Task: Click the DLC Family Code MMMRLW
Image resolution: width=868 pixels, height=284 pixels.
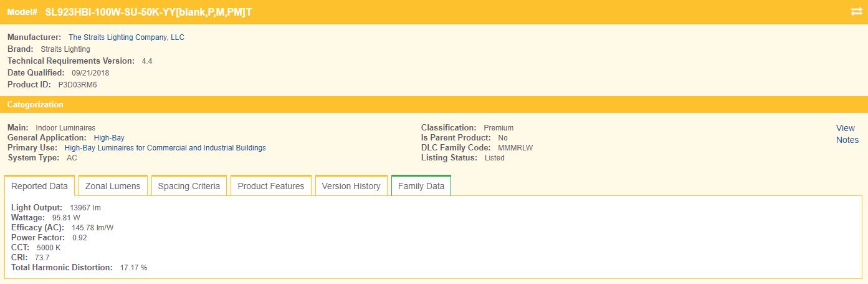Action: pos(515,148)
